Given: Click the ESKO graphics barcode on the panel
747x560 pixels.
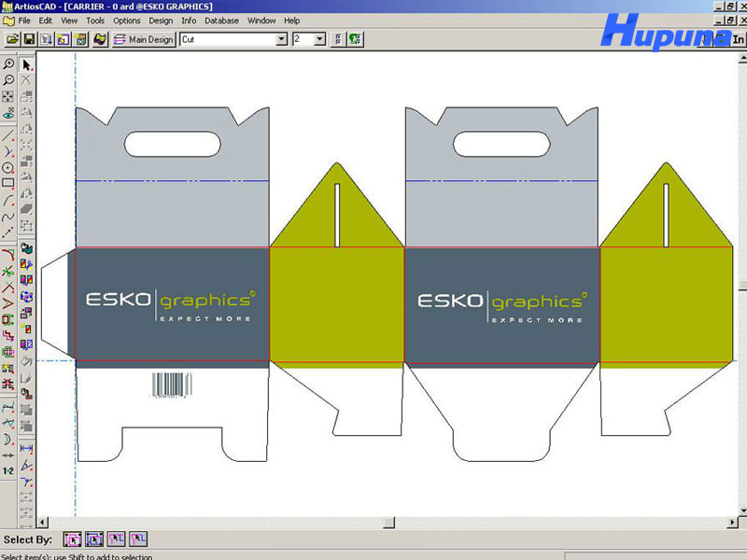Looking at the screenshot, I should click(171, 383).
